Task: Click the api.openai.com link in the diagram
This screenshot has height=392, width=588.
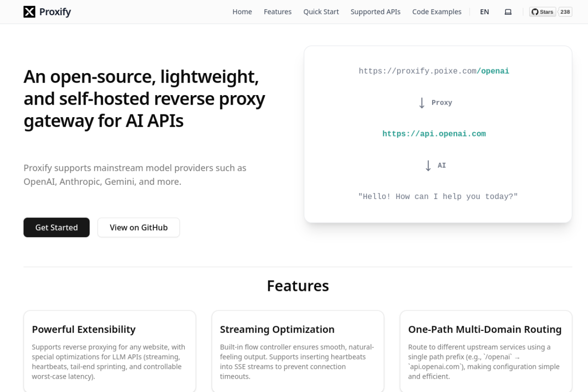Action: (x=434, y=133)
